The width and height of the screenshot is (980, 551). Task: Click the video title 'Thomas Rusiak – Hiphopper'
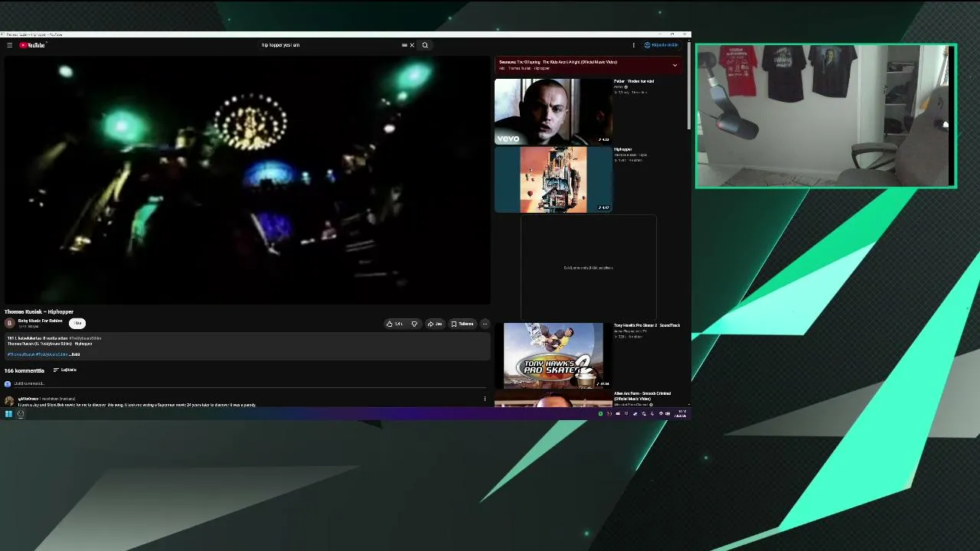pyautogui.click(x=39, y=311)
